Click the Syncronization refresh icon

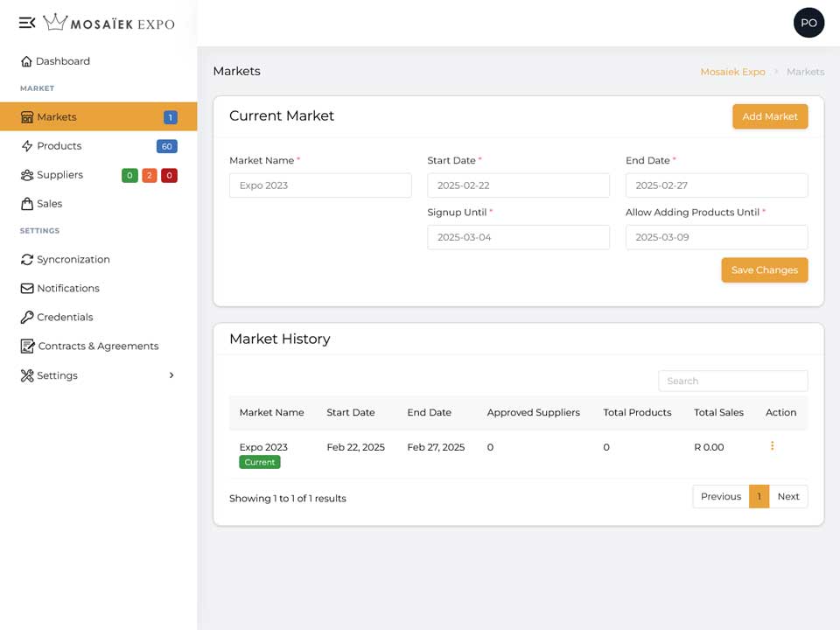pyautogui.click(x=27, y=259)
